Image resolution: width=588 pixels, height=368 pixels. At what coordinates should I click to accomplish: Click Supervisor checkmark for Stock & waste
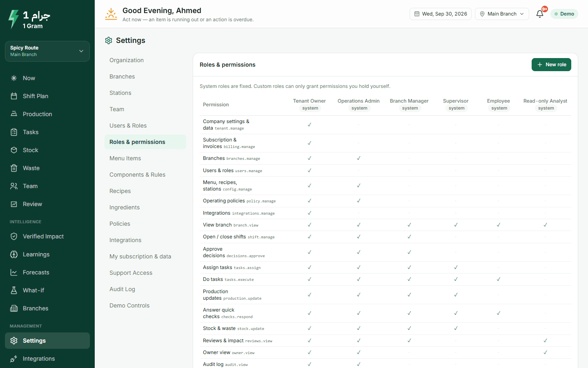(x=456, y=328)
